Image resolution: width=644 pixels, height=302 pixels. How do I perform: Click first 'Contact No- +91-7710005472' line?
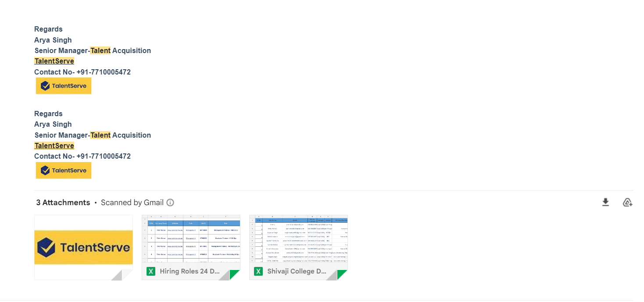(x=82, y=72)
